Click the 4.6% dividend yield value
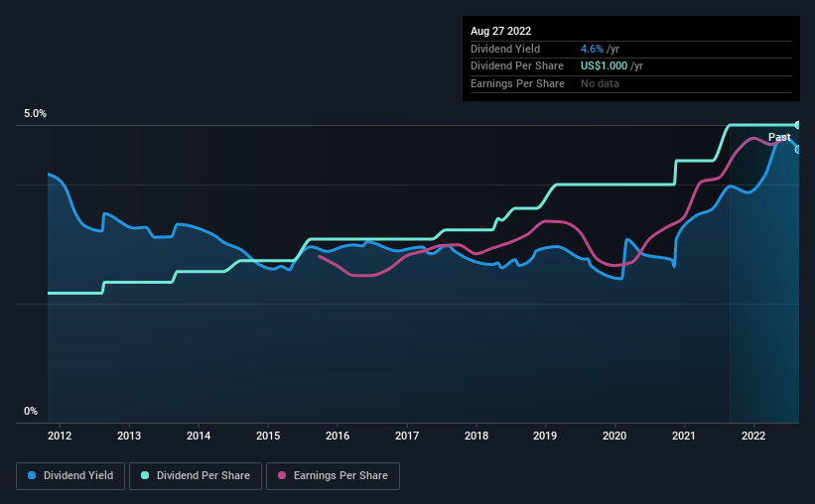815x504 pixels. coord(592,49)
